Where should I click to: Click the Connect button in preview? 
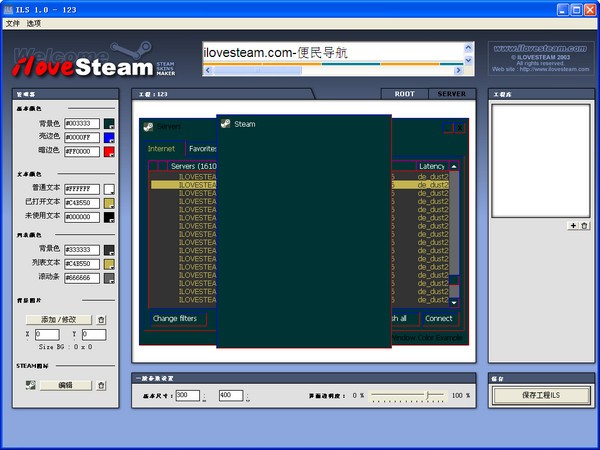pos(439,318)
